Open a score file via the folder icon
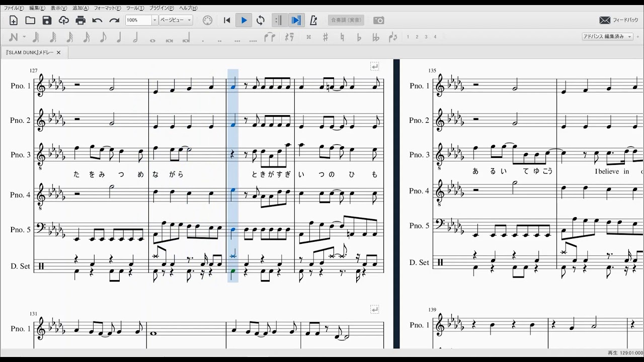The width and height of the screenshot is (644, 362). (30, 20)
